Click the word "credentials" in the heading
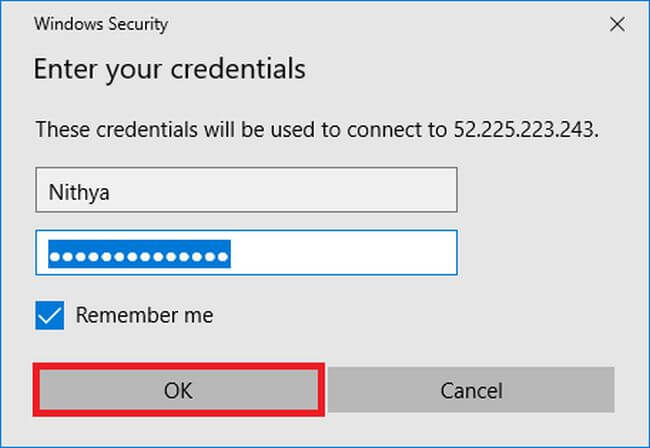This screenshot has height=448, width=650. point(245,70)
